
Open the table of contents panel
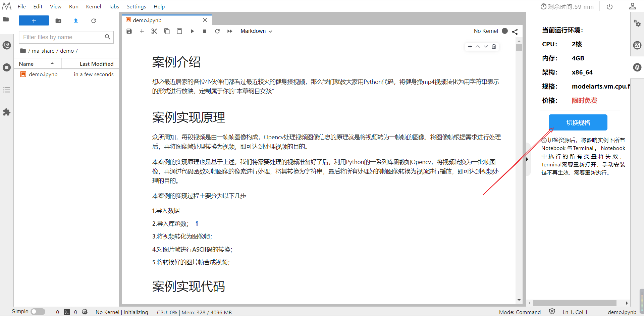point(7,90)
